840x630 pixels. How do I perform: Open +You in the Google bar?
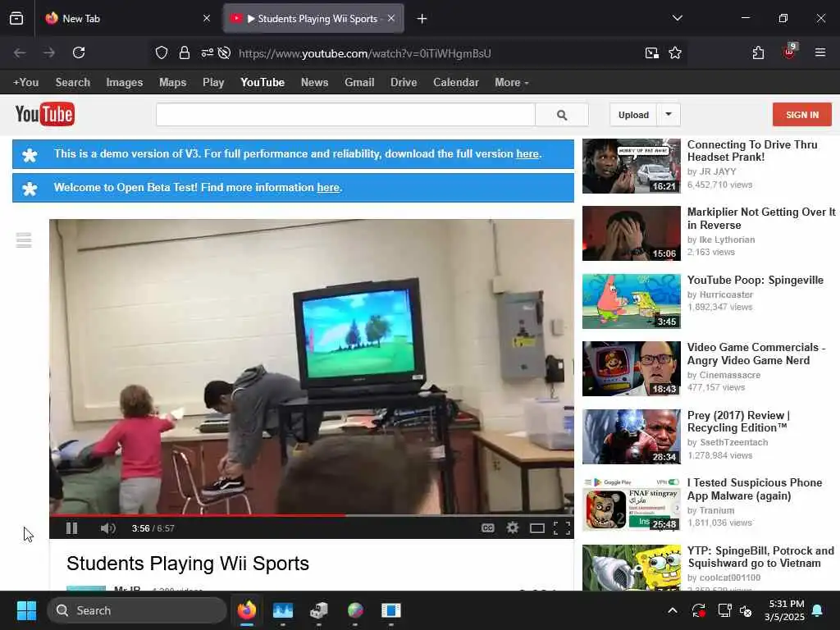point(25,83)
